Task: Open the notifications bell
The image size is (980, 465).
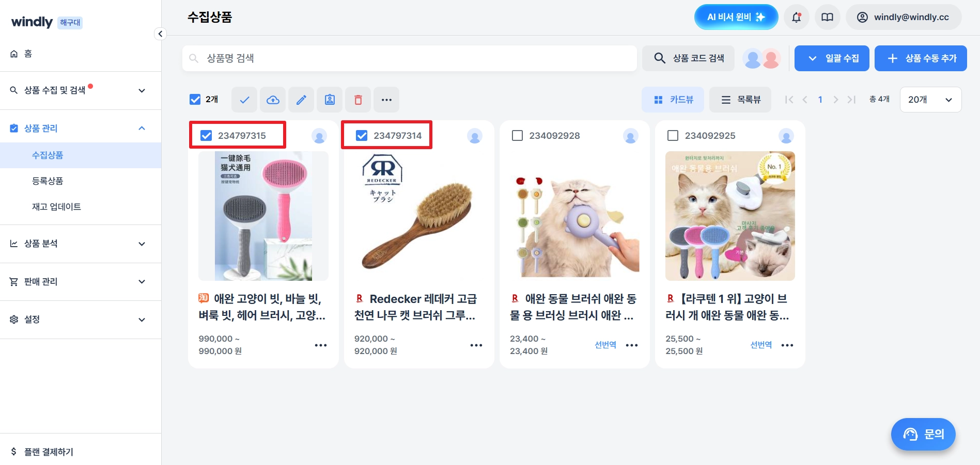Action: [797, 17]
